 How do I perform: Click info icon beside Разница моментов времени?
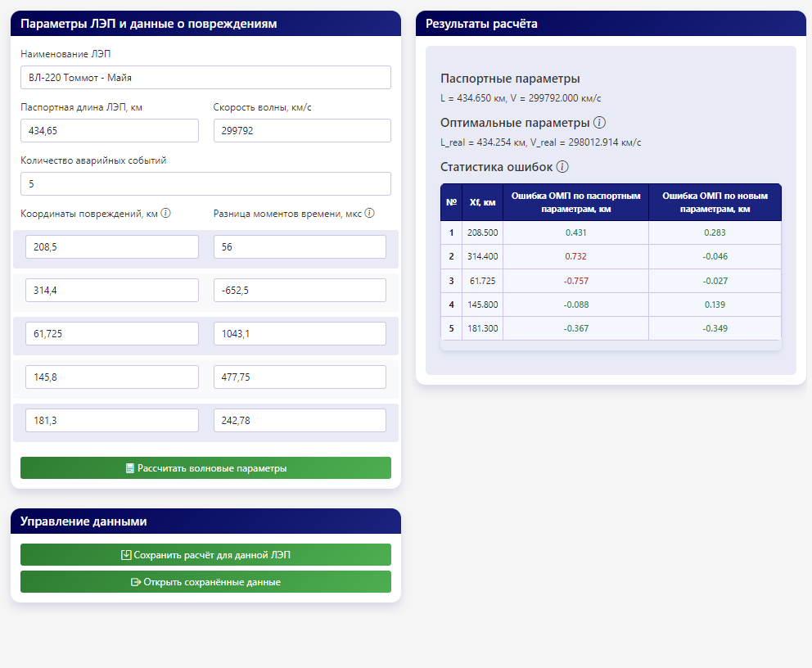tap(369, 214)
